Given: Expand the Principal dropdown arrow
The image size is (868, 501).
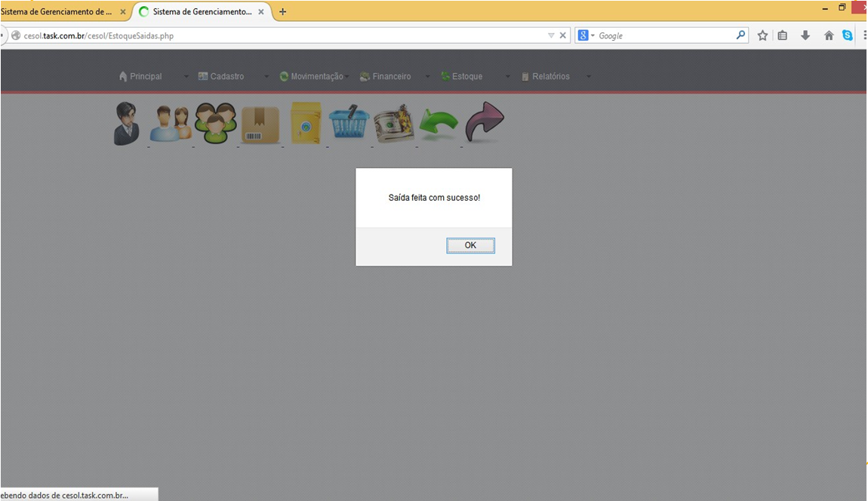Looking at the screenshot, I should [186, 76].
